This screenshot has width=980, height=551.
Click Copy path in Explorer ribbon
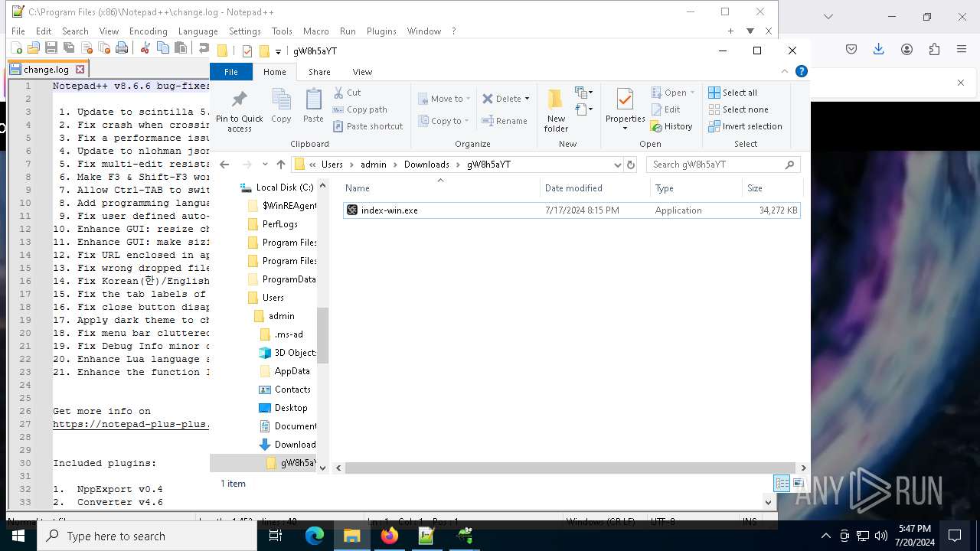click(361, 109)
